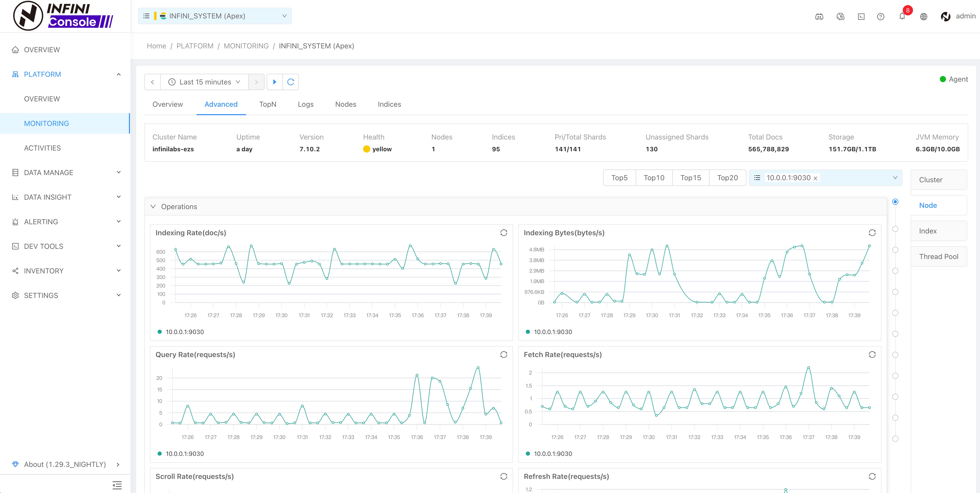980x493 pixels.
Task: Click the Discord community icon
Action: (819, 16)
